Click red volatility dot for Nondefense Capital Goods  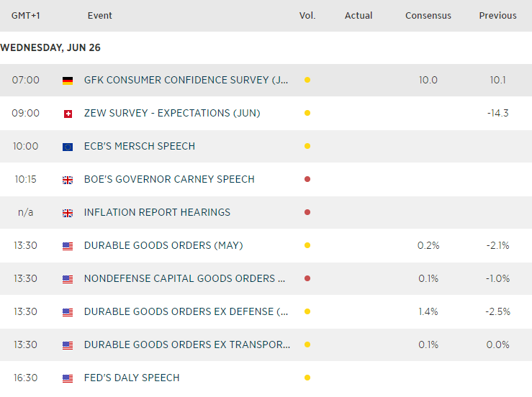307,278
